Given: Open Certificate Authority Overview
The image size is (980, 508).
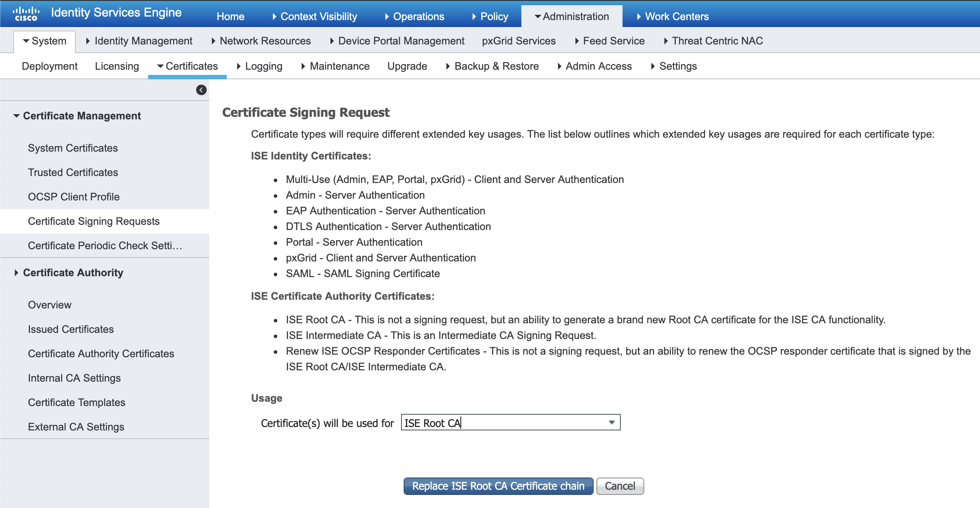Looking at the screenshot, I should pos(50,305).
